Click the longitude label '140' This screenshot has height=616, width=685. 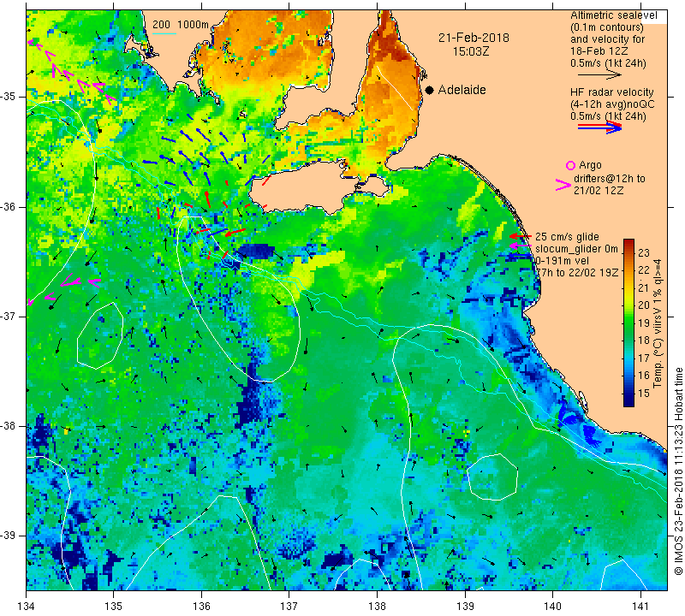click(553, 606)
